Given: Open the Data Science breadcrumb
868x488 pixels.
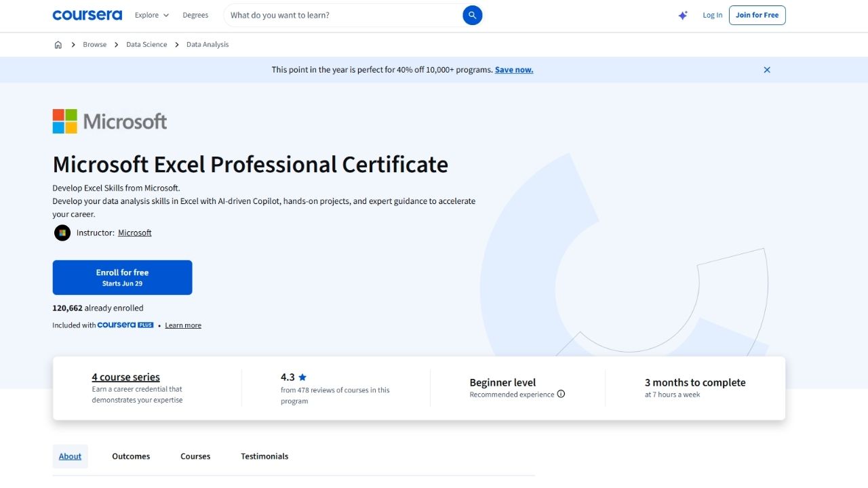Looking at the screenshot, I should tap(146, 45).
